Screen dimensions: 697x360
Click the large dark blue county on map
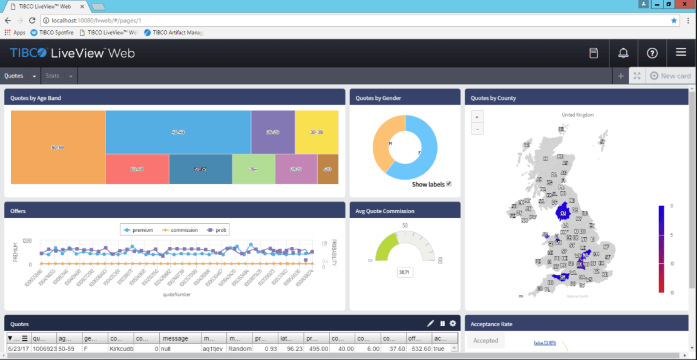pos(564,212)
